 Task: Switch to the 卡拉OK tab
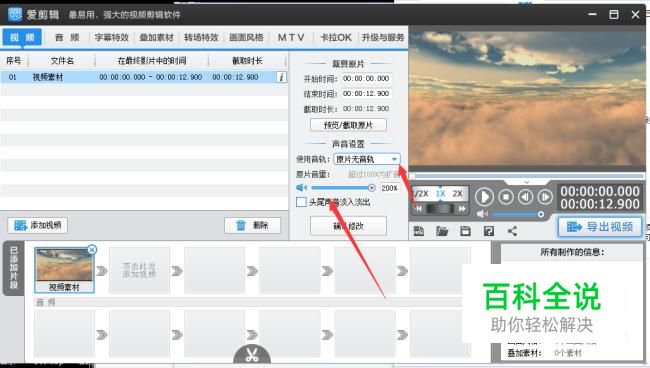click(x=336, y=37)
